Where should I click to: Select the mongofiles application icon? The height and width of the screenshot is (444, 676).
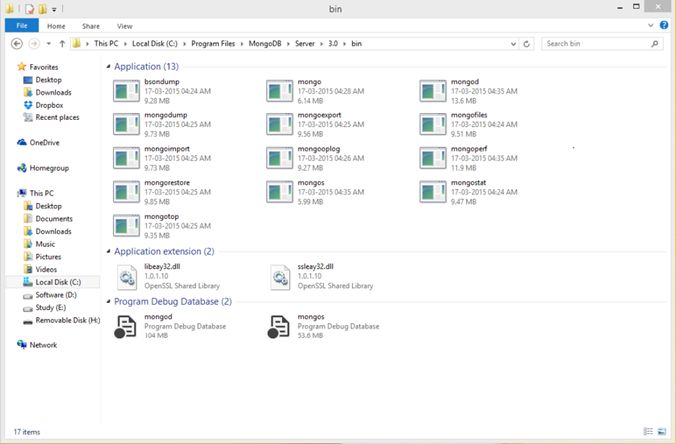(x=433, y=124)
